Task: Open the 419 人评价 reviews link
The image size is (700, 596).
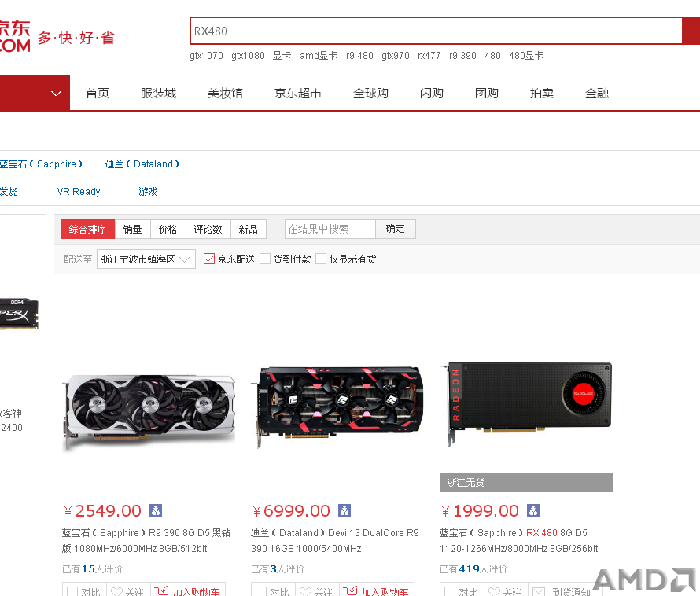Action: tap(473, 568)
